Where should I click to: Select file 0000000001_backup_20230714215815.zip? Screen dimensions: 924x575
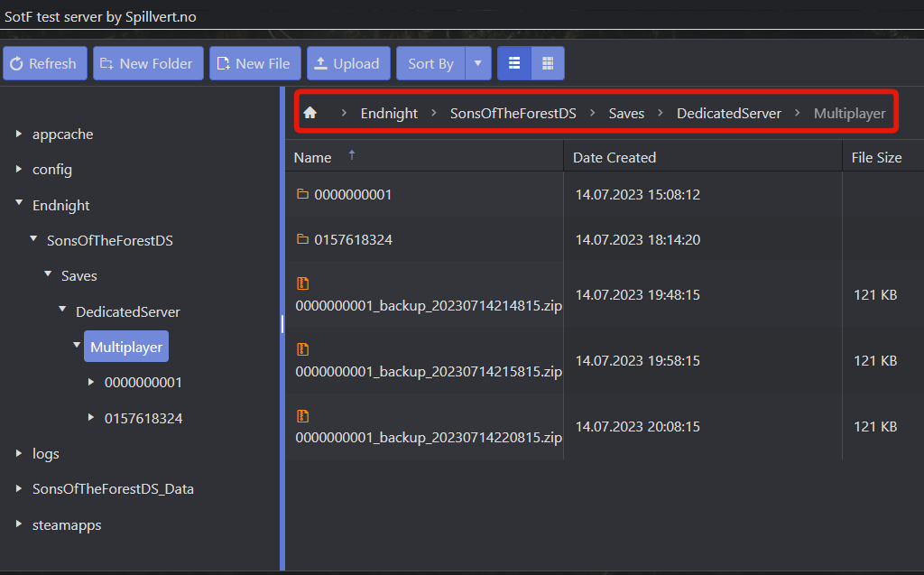[x=429, y=372]
